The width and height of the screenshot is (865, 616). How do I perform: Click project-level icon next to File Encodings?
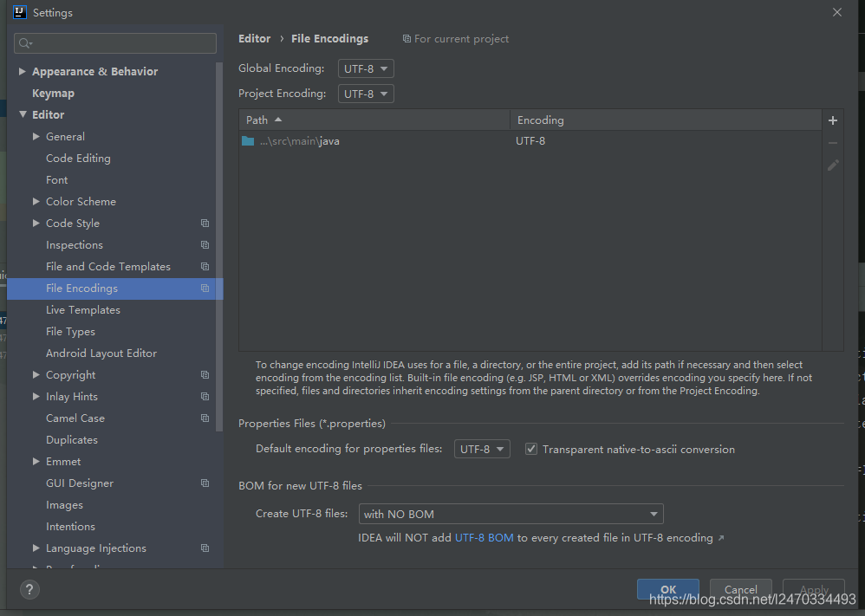pyautogui.click(x=205, y=289)
